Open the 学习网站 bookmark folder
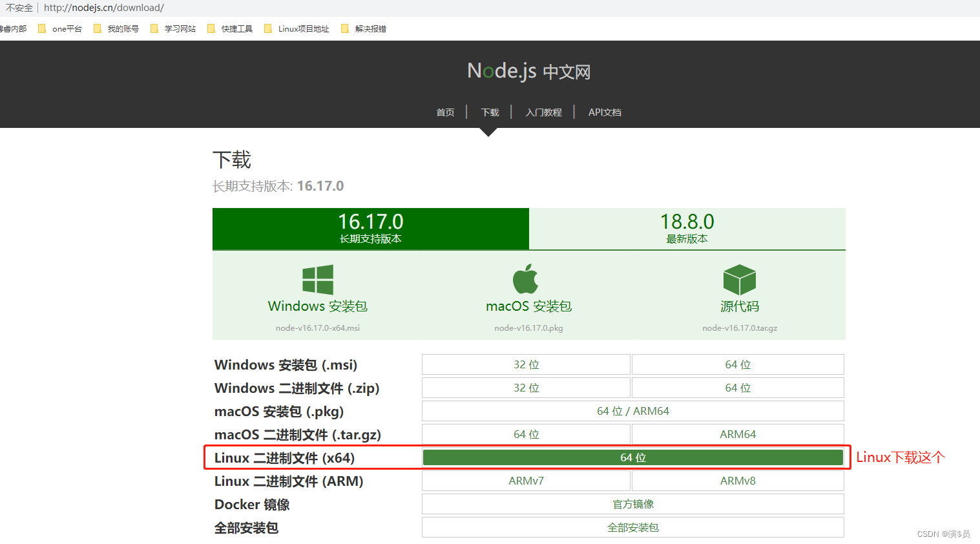Viewport: 980px width, 544px height. click(x=173, y=28)
